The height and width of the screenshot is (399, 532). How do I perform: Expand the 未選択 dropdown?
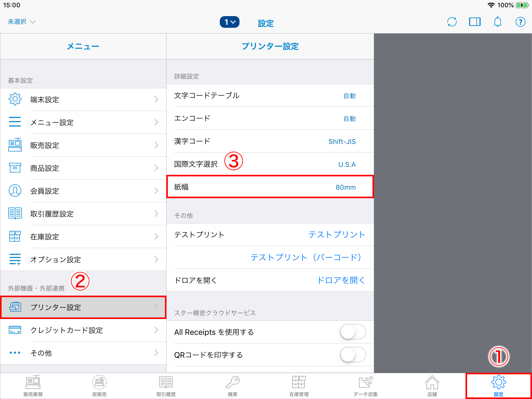pyautogui.click(x=22, y=22)
